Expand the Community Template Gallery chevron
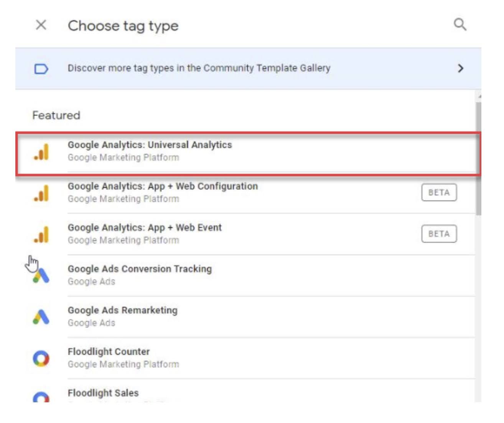 [460, 69]
